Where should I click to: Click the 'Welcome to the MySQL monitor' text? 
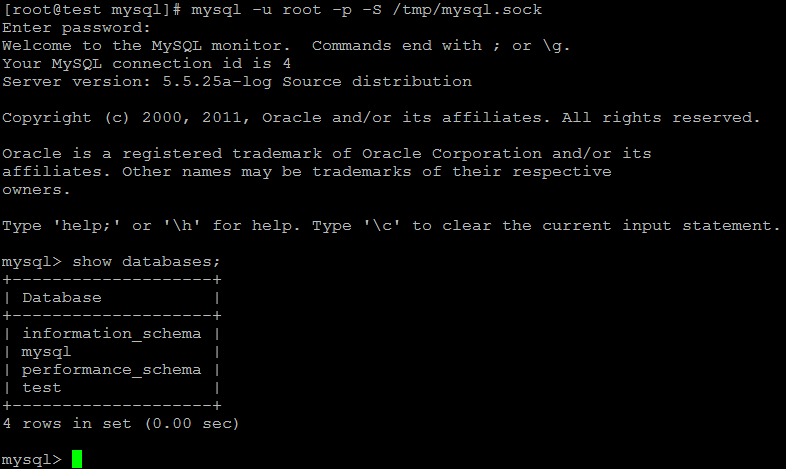coord(146,46)
